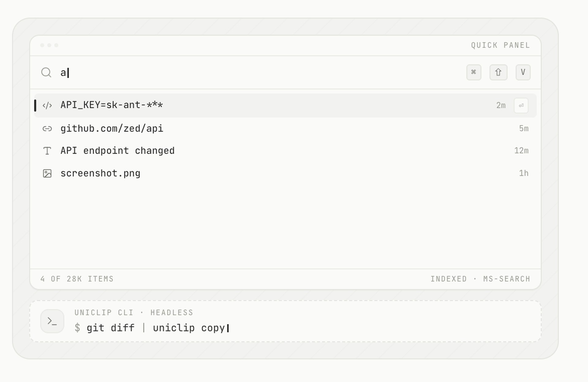Image resolution: width=588 pixels, height=382 pixels.
Task: Click the terminal prompt icon
Action: coord(52,321)
